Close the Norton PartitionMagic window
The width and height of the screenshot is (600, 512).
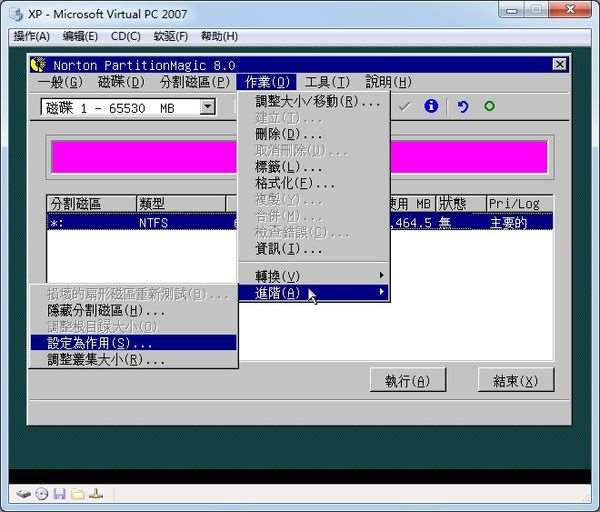pyautogui.click(x=559, y=64)
